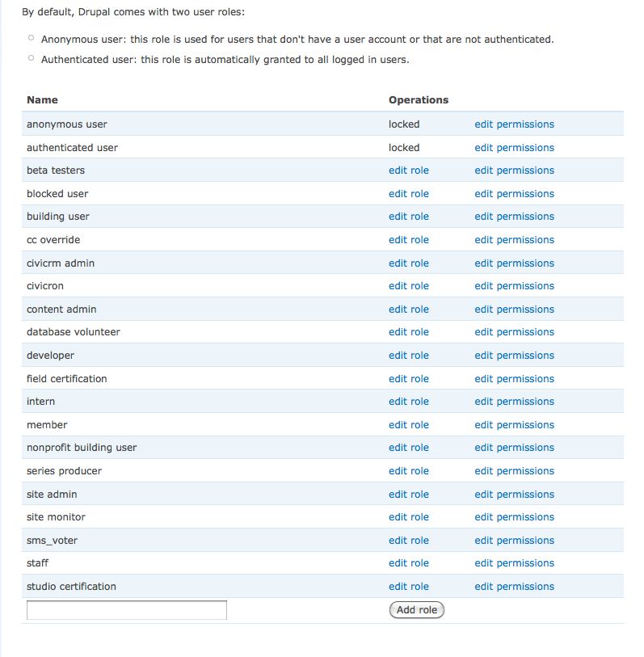The image size is (644, 657).
Task: Edit permissions for site admin
Action: 514,495
